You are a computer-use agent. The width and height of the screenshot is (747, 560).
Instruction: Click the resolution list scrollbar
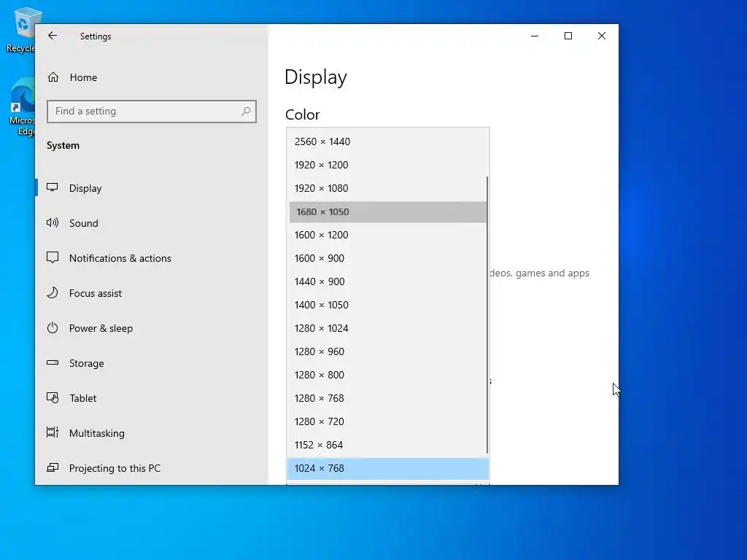pos(487,314)
